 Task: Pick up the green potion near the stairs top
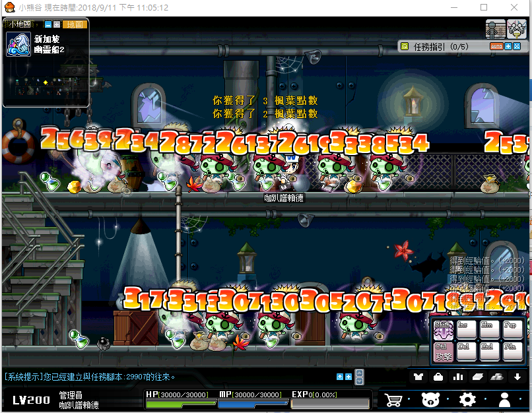[50, 181]
